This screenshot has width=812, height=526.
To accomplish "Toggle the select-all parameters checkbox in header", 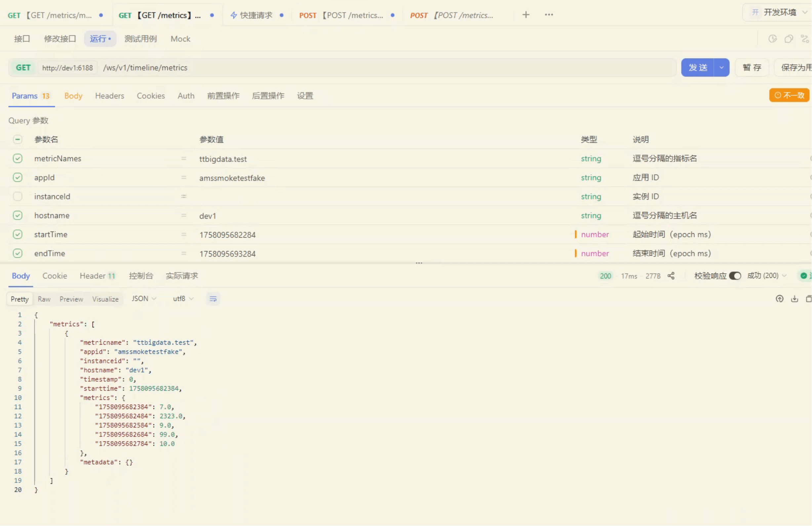I will pos(18,139).
